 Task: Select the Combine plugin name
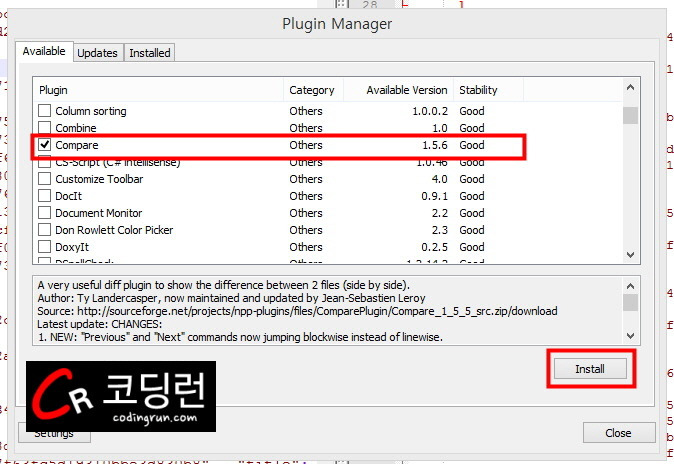tap(76, 128)
